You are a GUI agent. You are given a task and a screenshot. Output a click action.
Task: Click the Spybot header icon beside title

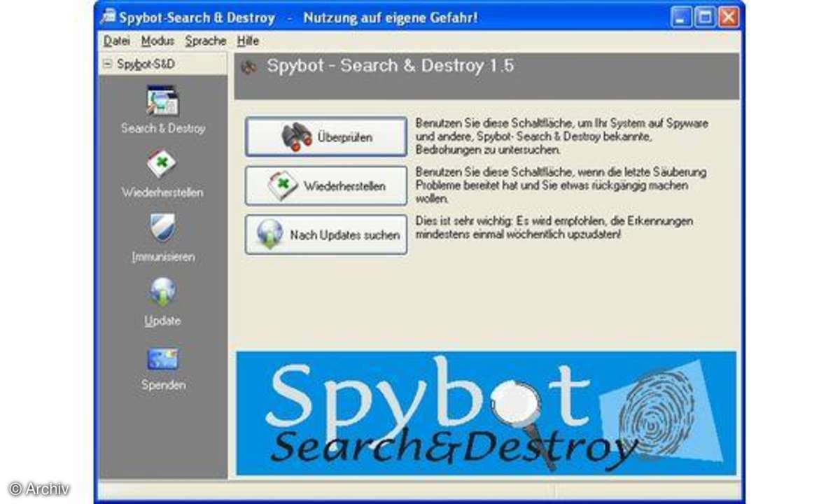coord(248,67)
